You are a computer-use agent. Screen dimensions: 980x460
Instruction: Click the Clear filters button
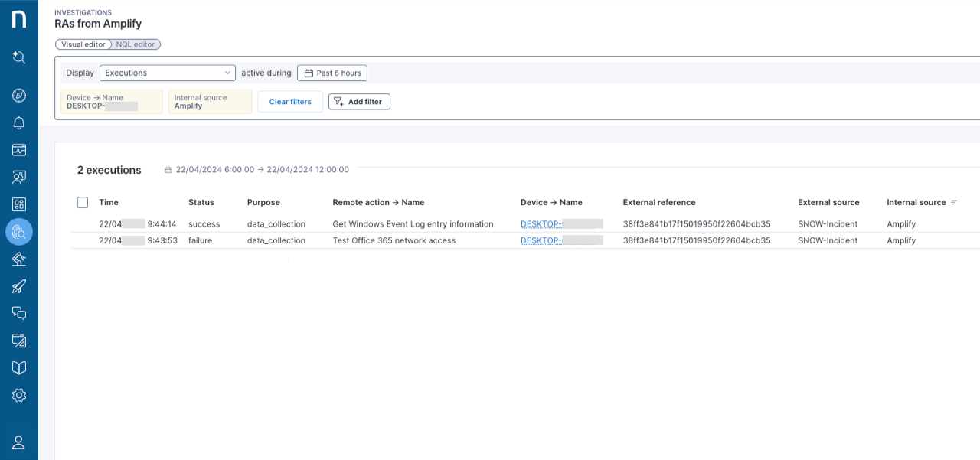tap(289, 101)
